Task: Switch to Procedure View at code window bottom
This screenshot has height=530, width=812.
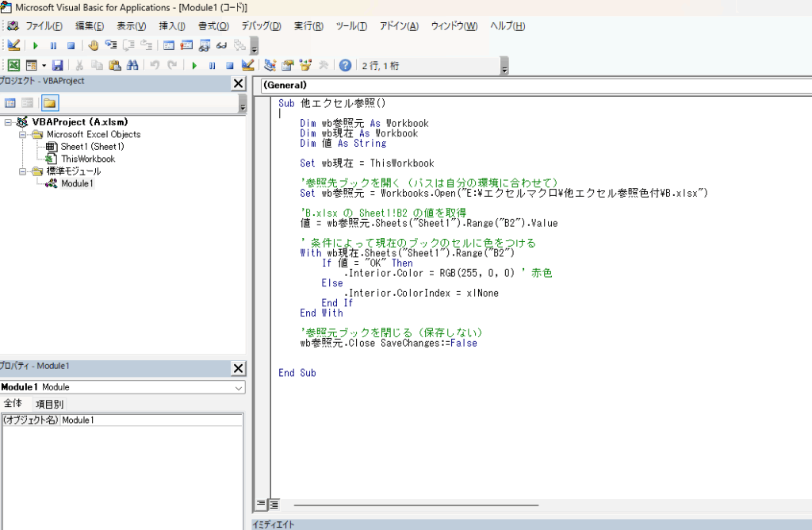Action: pos(260,504)
